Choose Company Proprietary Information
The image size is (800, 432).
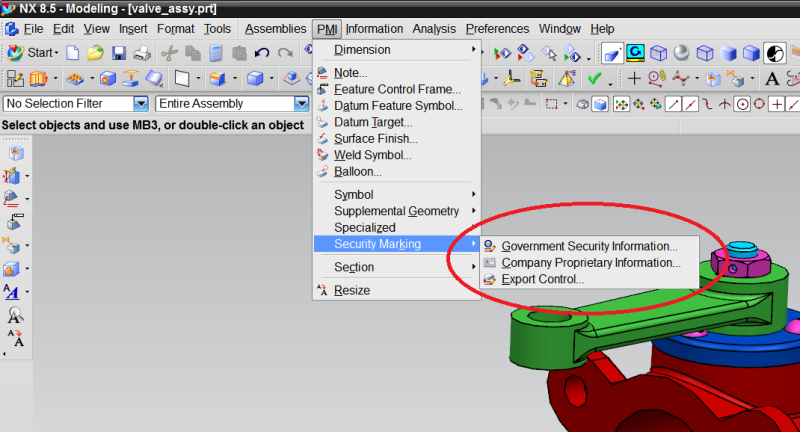point(589,263)
